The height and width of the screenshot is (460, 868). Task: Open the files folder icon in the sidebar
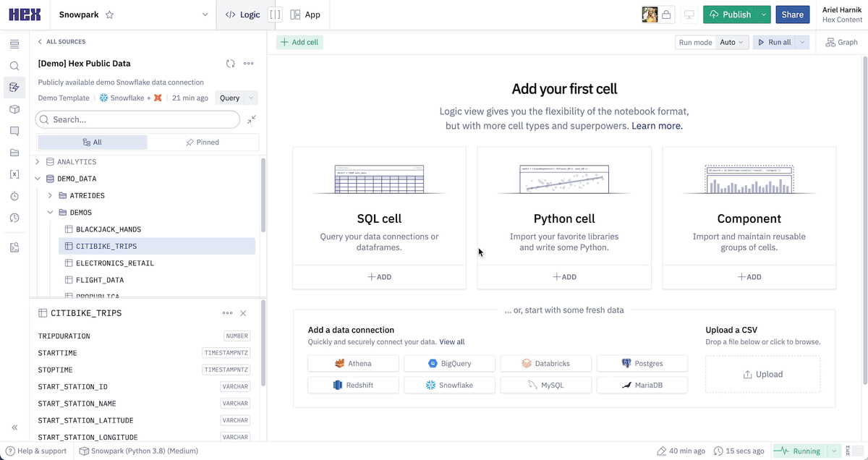(x=14, y=153)
